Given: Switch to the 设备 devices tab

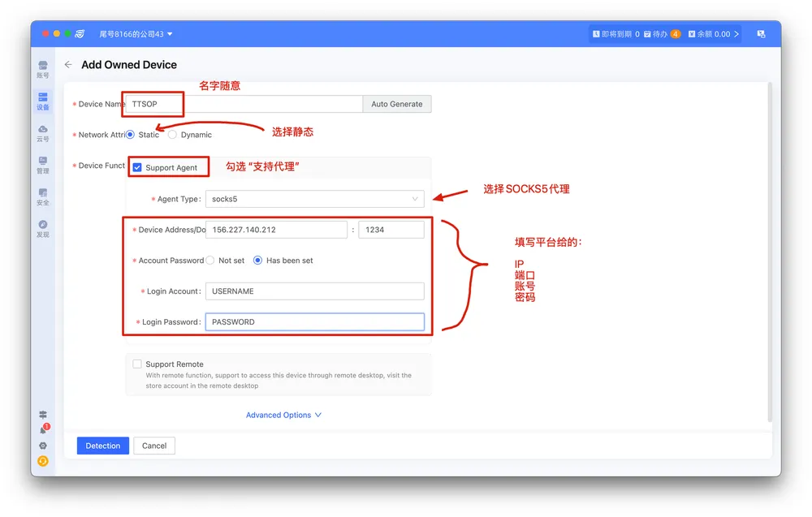Looking at the screenshot, I should click(43, 101).
